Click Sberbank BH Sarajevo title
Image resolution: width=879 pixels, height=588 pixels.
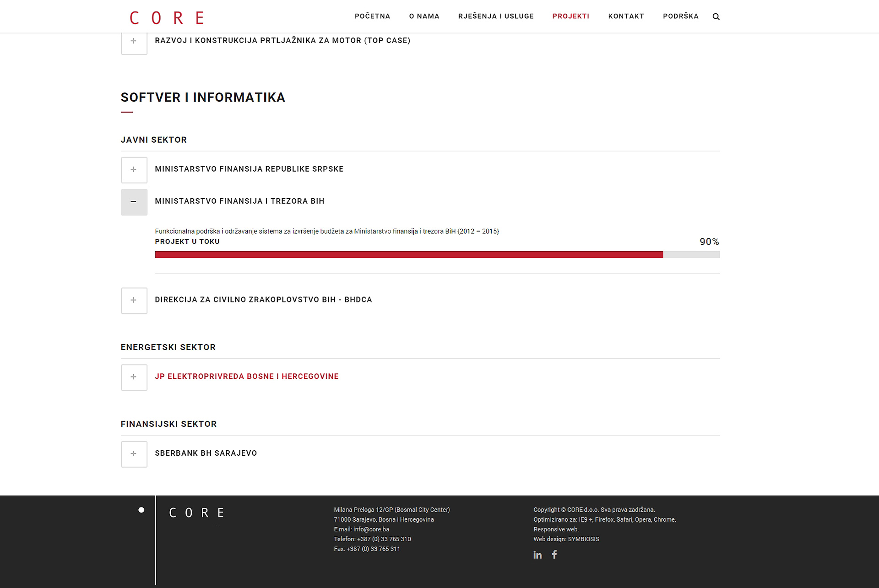(206, 453)
